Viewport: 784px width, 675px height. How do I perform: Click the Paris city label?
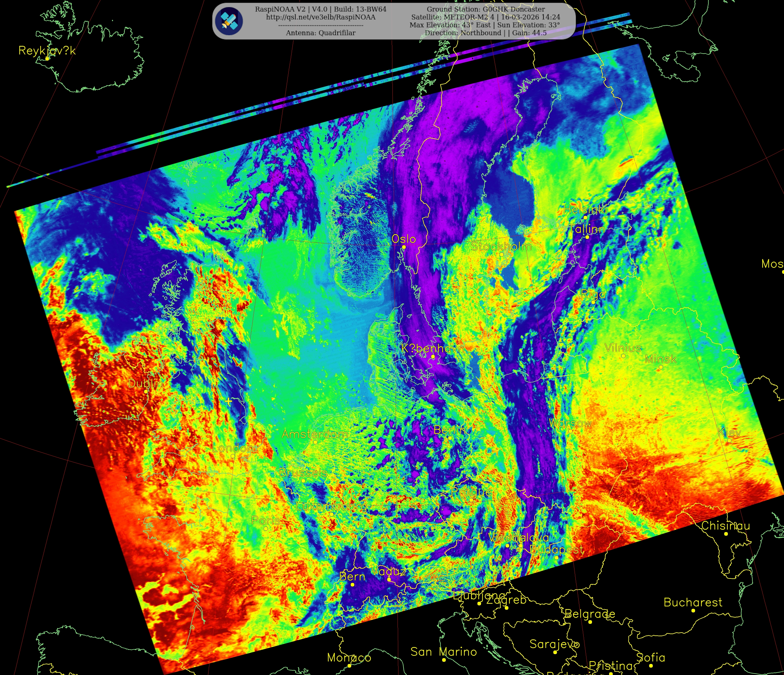(266, 520)
